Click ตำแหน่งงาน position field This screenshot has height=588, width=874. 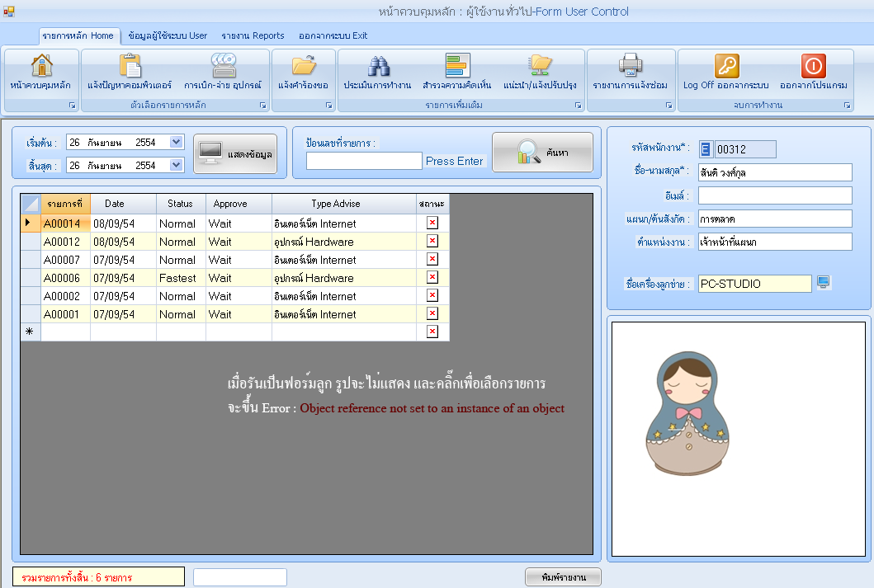tap(775, 242)
